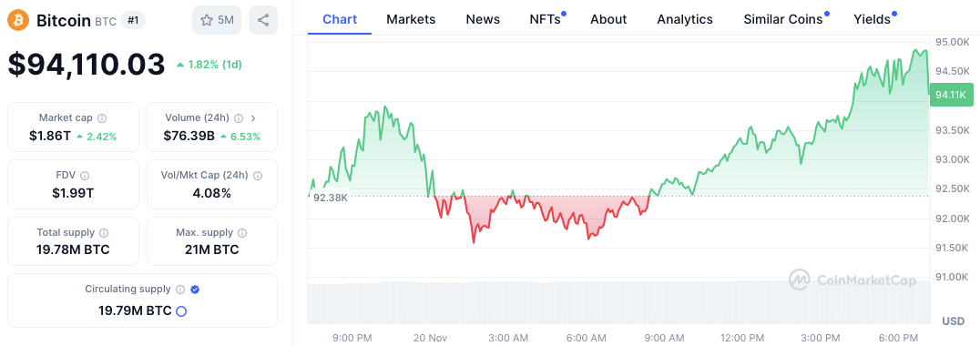This screenshot has width=980, height=346.
Task: Expand Volume (24h) chevron arrow
Action: tap(252, 118)
